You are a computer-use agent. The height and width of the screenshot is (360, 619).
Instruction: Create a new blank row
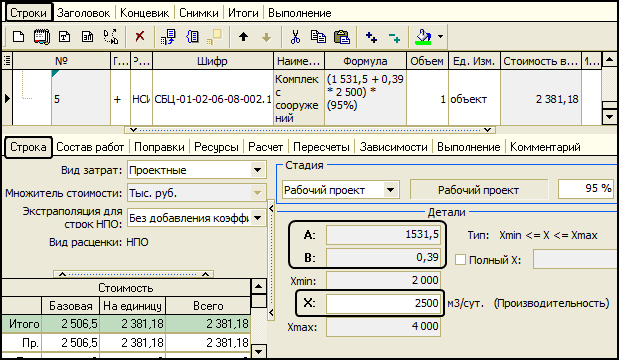tap(18, 37)
